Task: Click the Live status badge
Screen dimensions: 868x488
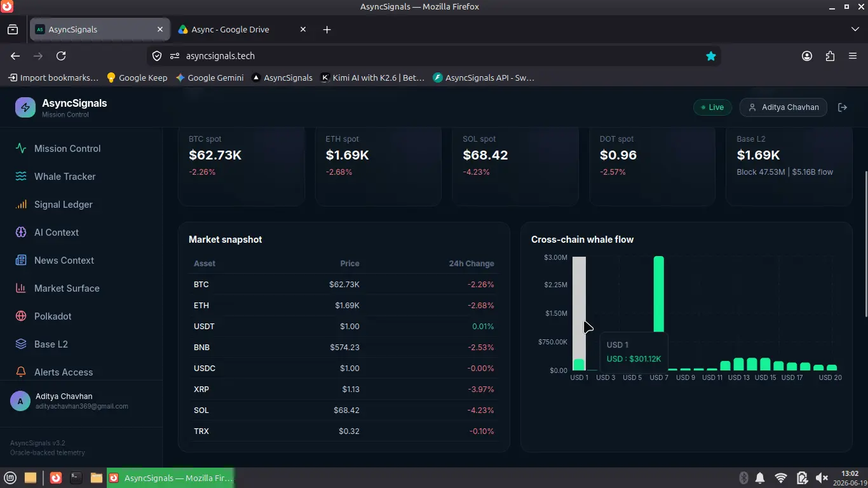Action: pos(712,107)
